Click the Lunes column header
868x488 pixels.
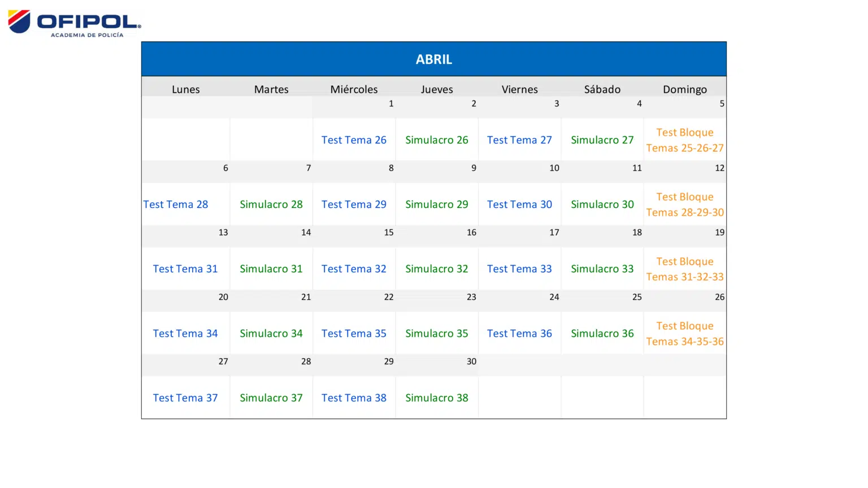point(185,89)
